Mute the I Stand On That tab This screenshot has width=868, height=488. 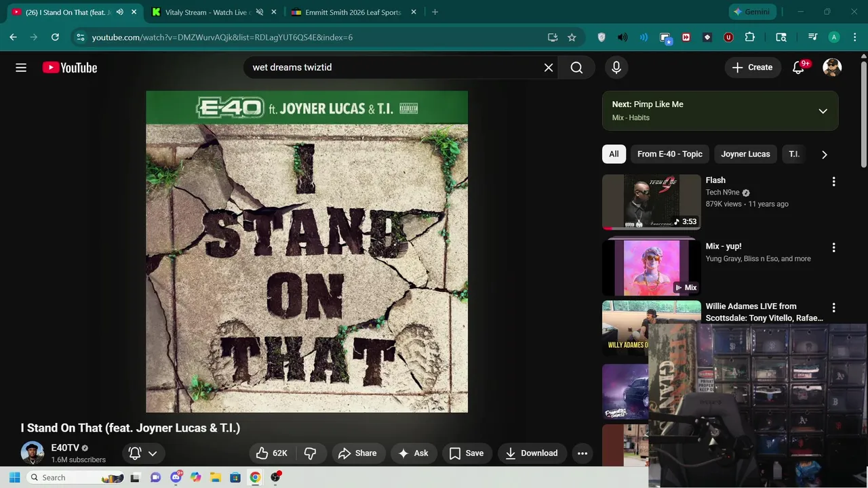click(x=119, y=12)
